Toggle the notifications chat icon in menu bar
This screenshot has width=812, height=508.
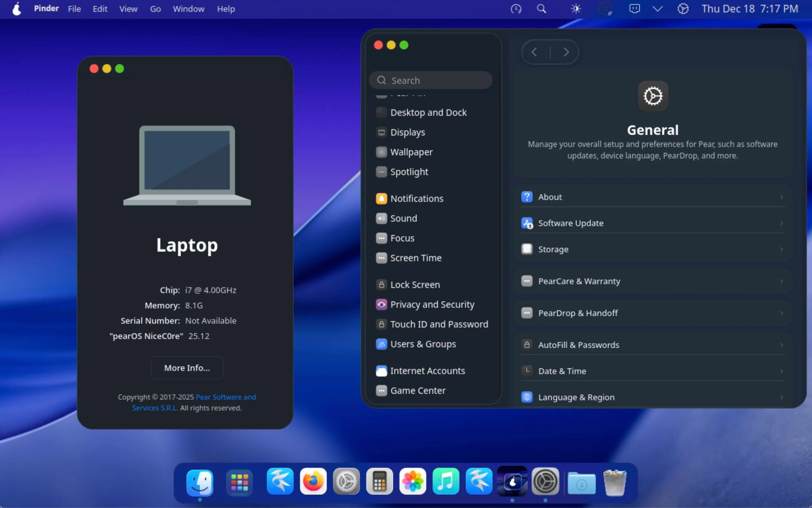coord(634,8)
